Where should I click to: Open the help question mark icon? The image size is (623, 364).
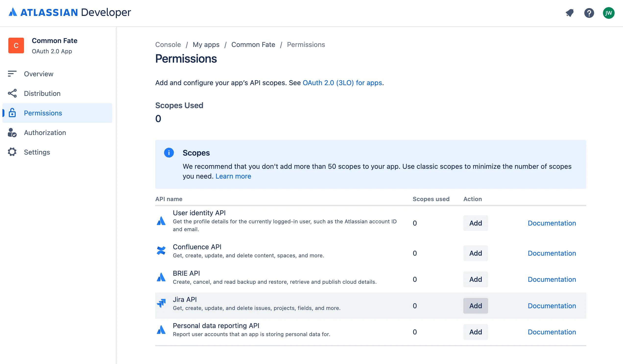point(589,13)
